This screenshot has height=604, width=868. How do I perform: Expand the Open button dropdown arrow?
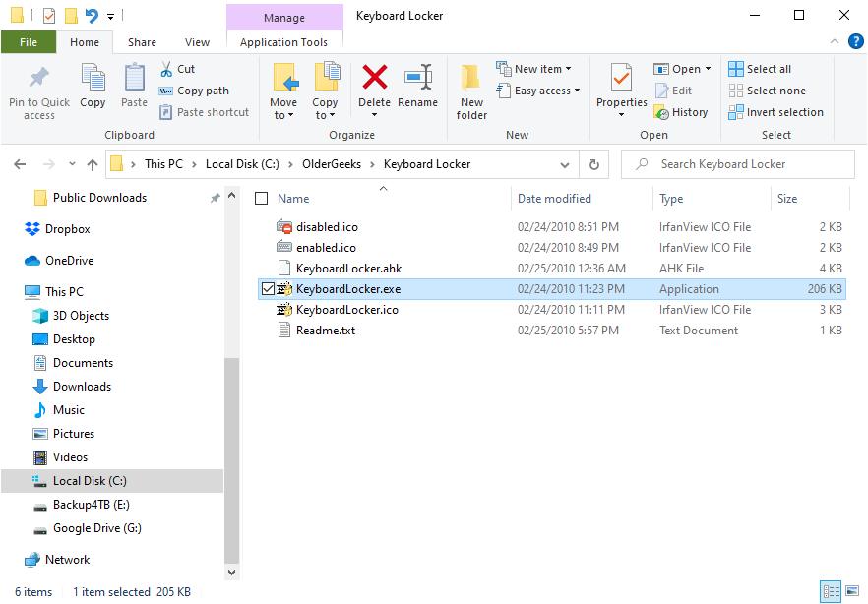(708, 69)
